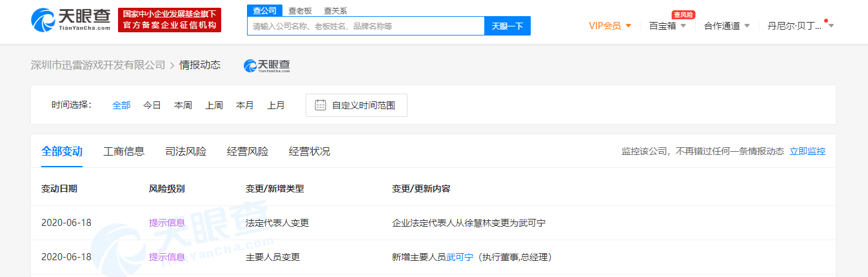Click the 立即监控 link
868x277 pixels.
tap(807, 152)
